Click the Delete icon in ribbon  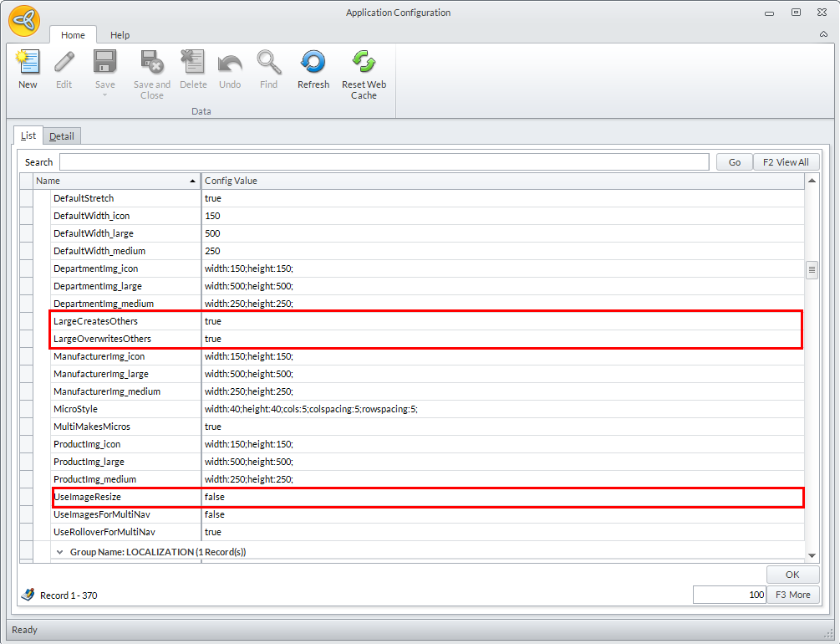193,63
